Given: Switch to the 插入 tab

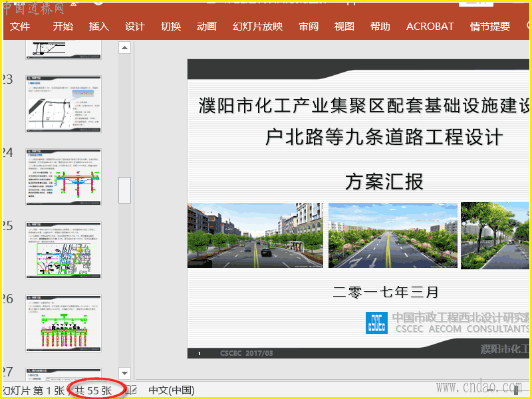Looking at the screenshot, I should click(x=98, y=27).
